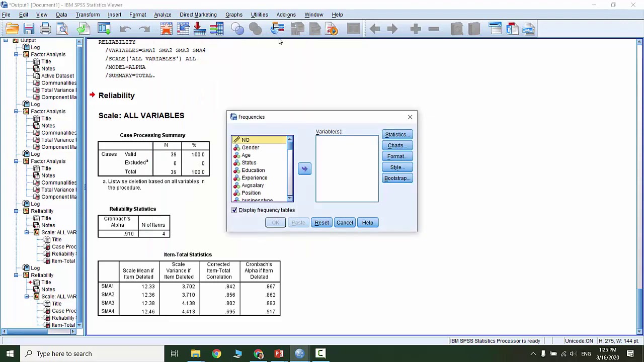Collapse the Output root node in outline
This screenshot has width=644, height=362.
(5, 40)
